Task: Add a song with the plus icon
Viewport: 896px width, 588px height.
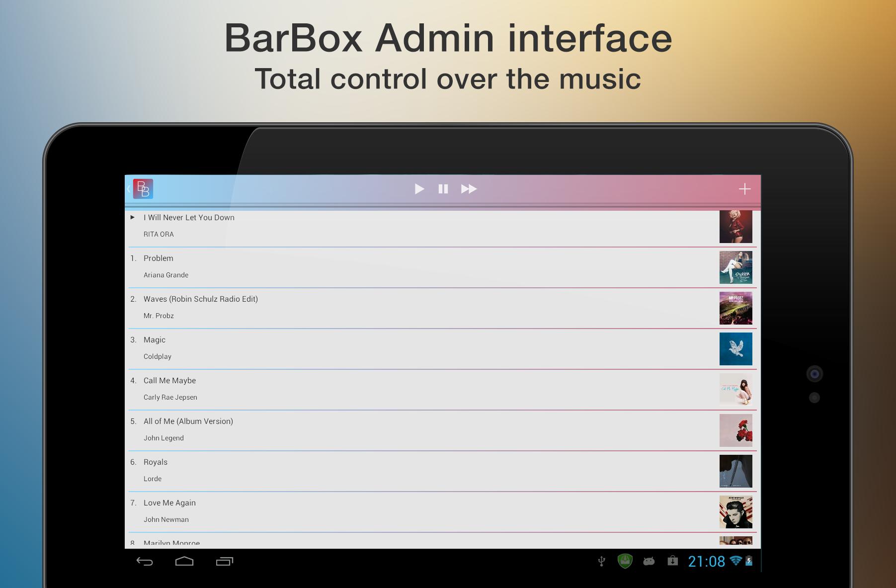Action: pos(744,189)
